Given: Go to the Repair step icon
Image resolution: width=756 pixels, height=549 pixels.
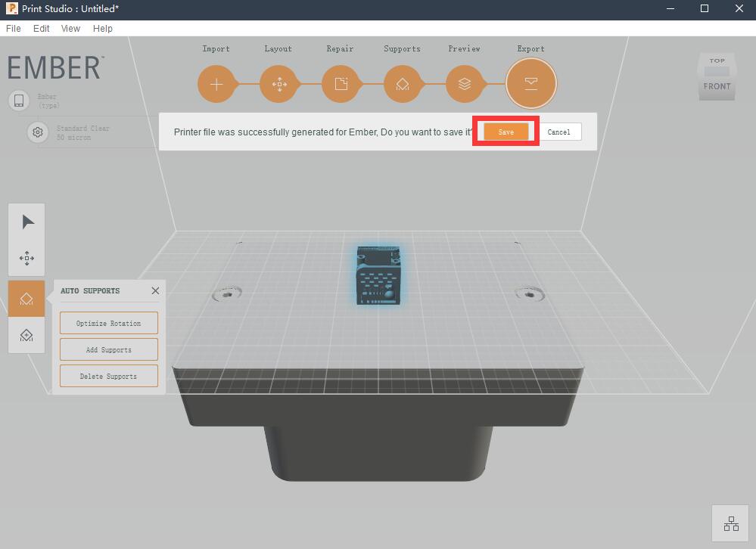Looking at the screenshot, I should (x=341, y=84).
